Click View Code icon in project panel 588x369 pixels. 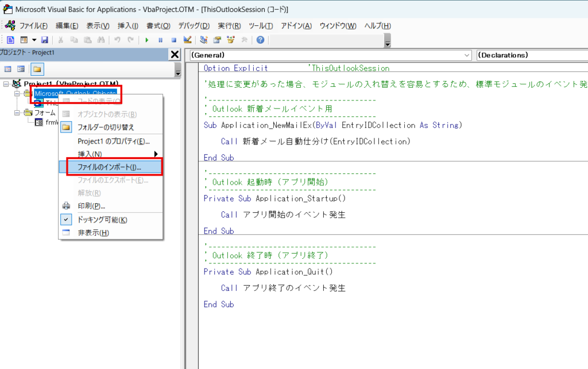[8, 69]
